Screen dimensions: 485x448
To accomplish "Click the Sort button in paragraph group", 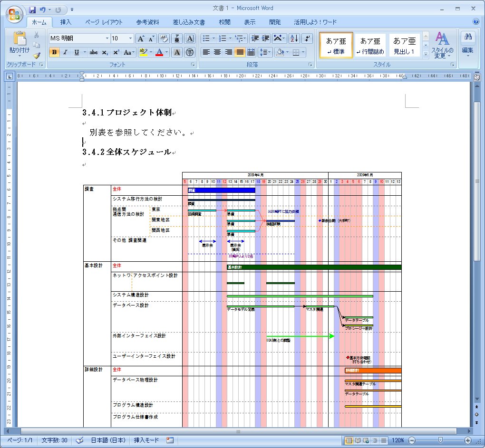I will click(x=294, y=38).
